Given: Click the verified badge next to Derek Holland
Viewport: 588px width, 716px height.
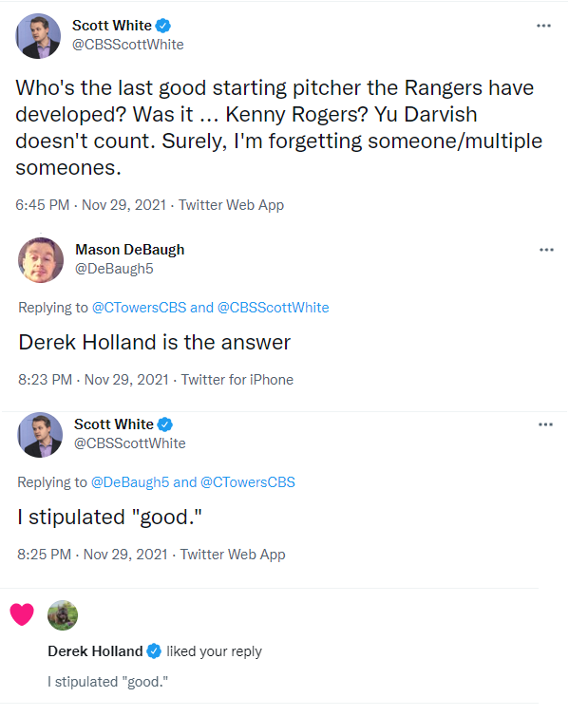Looking at the screenshot, I should pos(154,651).
